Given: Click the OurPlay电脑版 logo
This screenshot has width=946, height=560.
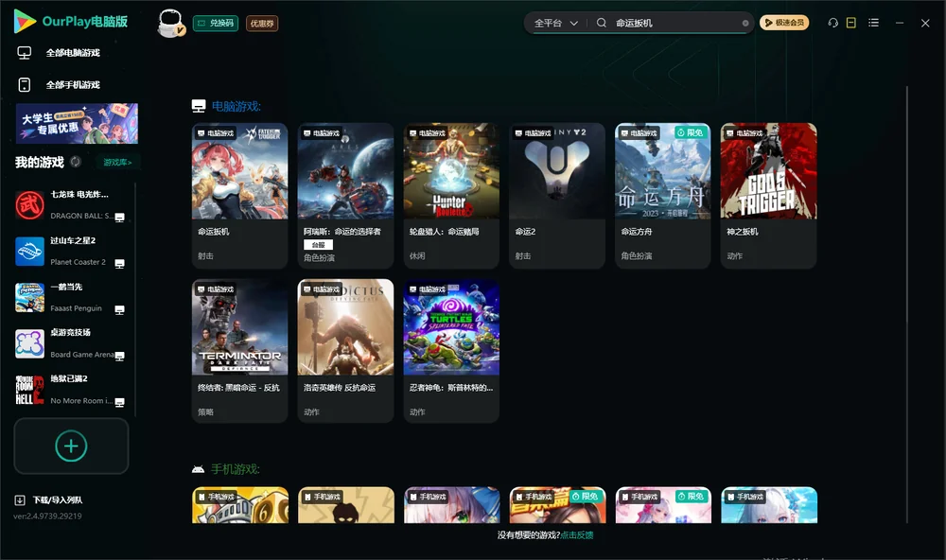Looking at the screenshot, I should click(x=71, y=22).
